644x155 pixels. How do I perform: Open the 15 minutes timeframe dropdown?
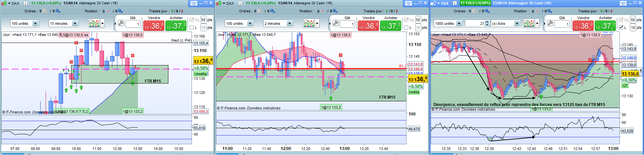75,23
